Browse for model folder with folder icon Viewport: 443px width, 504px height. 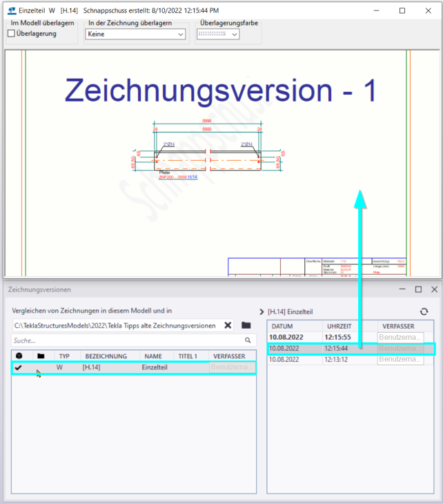(246, 325)
